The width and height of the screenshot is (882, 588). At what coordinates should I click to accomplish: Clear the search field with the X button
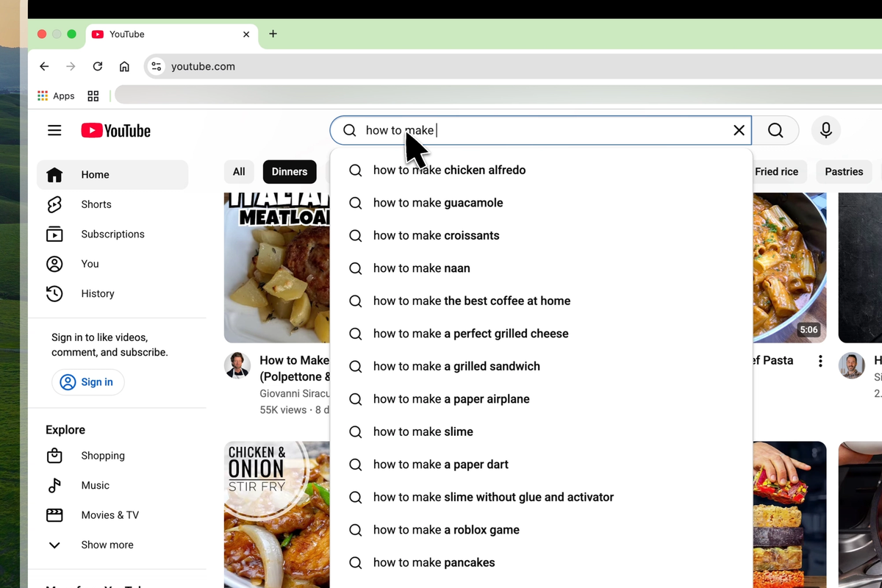pyautogui.click(x=739, y=130)
